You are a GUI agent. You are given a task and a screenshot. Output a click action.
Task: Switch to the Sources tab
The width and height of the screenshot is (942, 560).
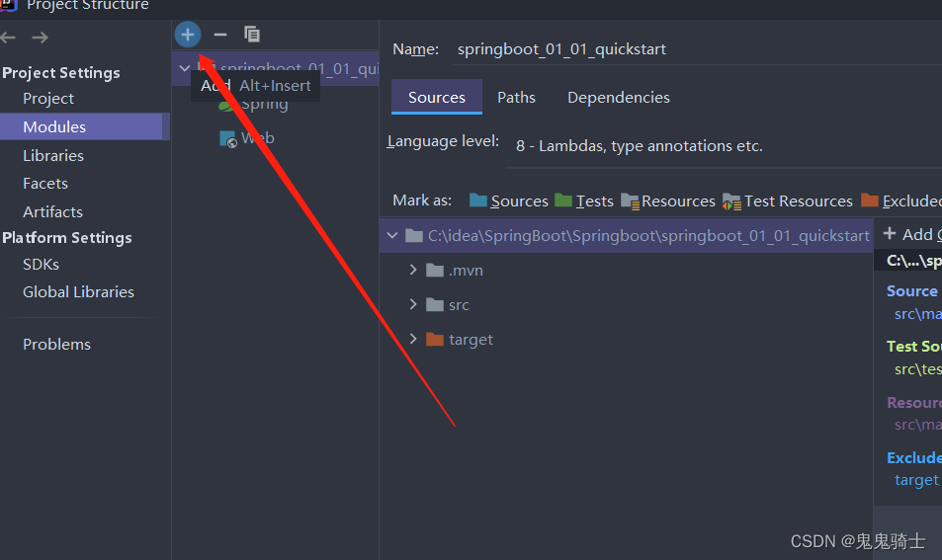tap(437, 97)
